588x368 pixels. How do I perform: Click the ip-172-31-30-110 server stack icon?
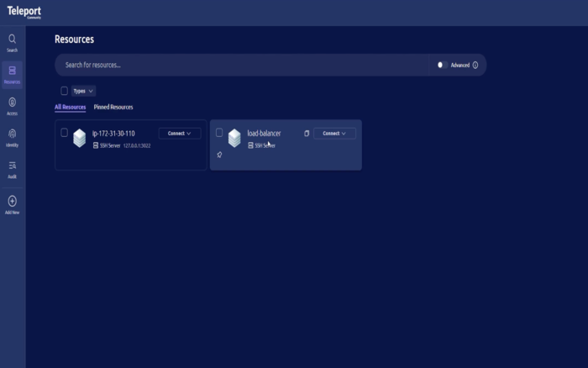click(x=80, y=138)
